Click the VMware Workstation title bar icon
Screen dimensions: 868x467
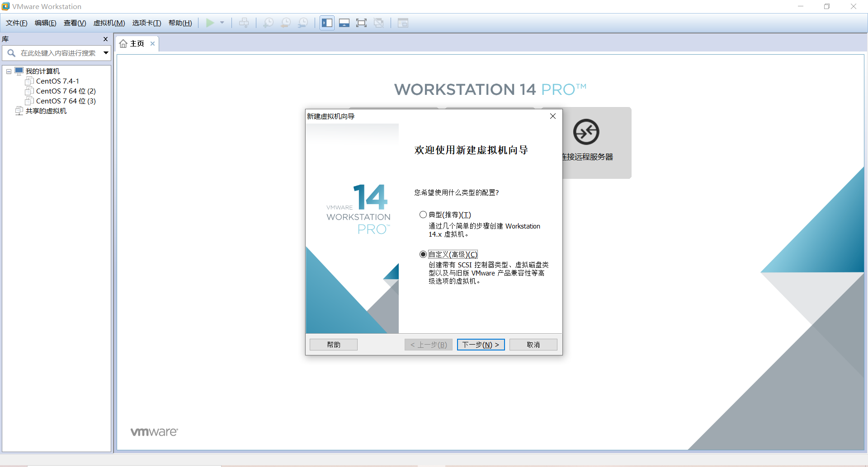pyautogui.click(x=5, y=6)
